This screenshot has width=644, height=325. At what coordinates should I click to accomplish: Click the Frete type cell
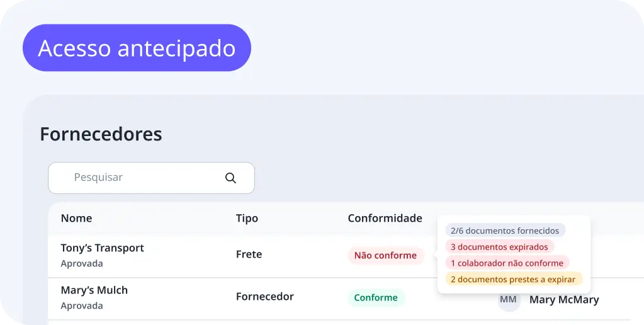(x=249, y=254)
